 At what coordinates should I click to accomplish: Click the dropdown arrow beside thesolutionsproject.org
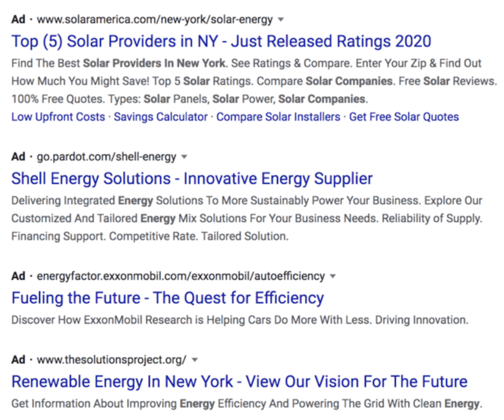pos(195,360)
